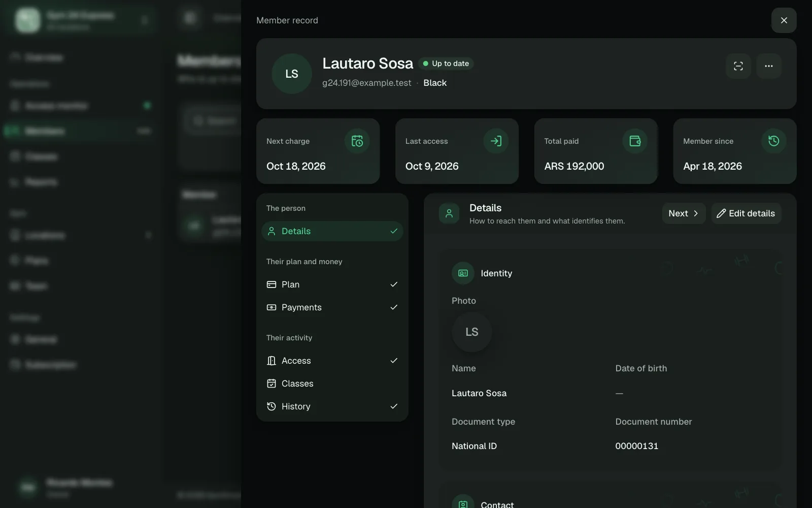
Task: Click the Oct 18, 2026 next charge value
Action: point(296,166)
